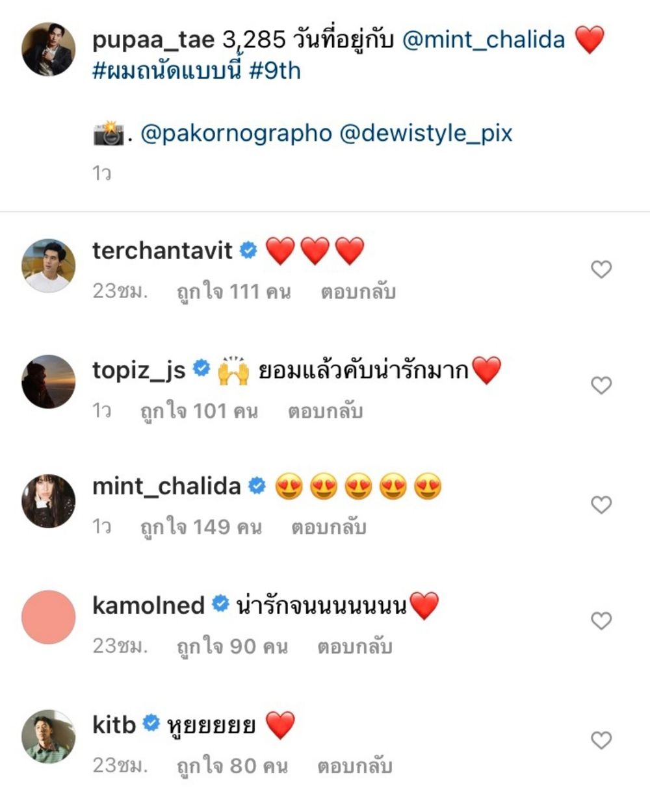Visit the @pakornographo mention
650x812 pixels.
click(x=236, y=133)
